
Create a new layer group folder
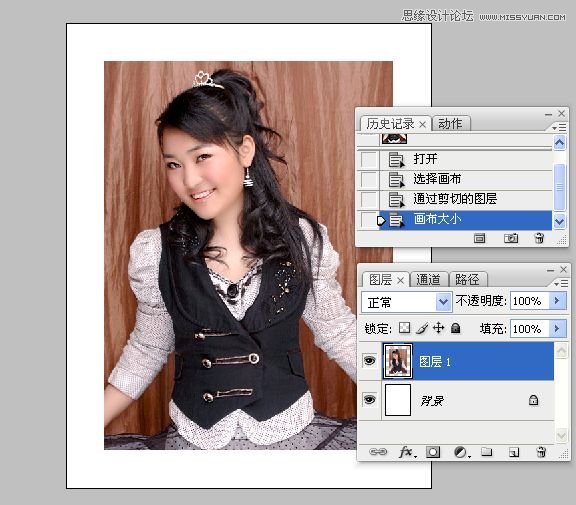(x=486, y=451)
